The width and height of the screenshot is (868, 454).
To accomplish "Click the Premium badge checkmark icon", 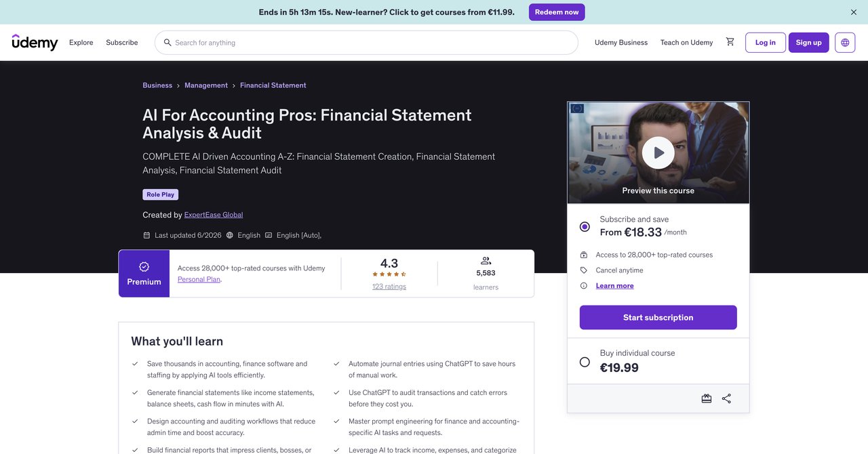I will click(x=144, y=267).
